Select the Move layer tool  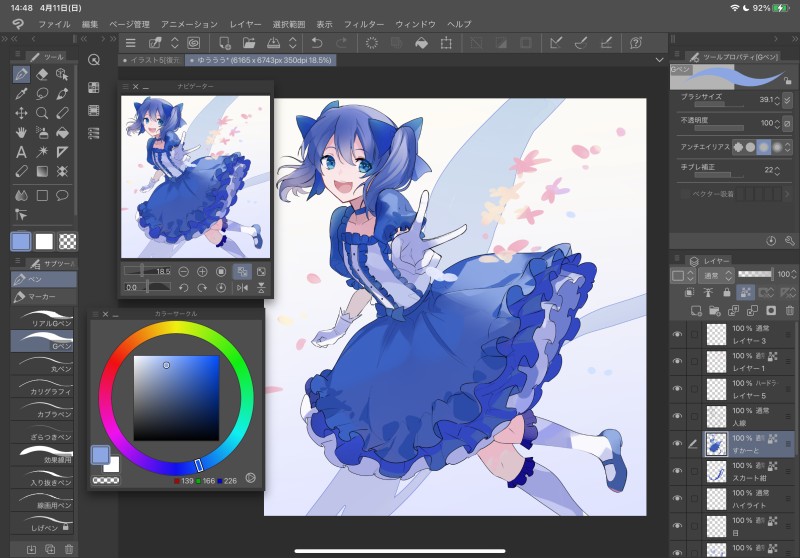pyautogui.click(x=21, y=113)
